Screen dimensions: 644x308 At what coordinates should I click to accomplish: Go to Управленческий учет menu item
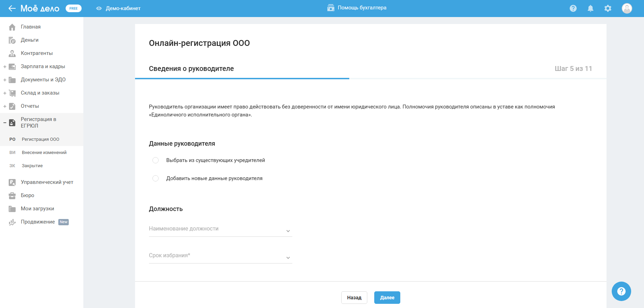point(47,182)
